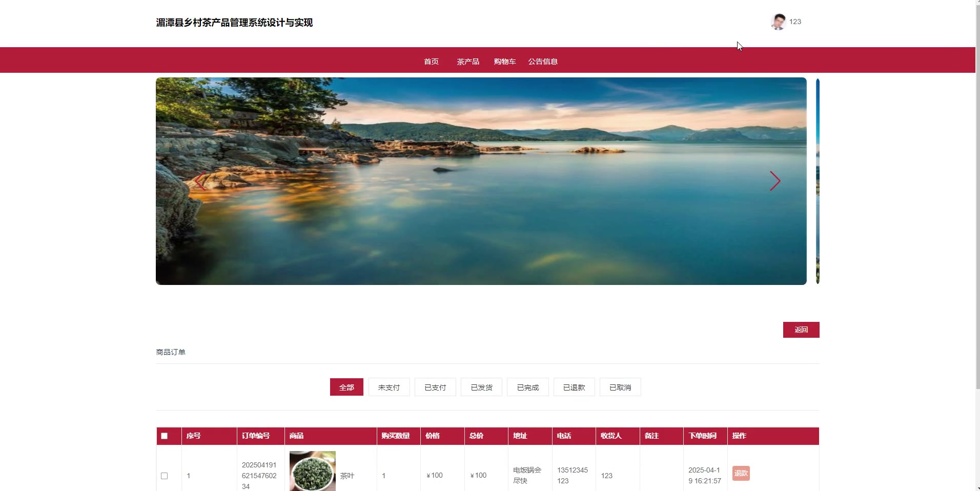
Task: Click the order time 2025-04-19 16:21:57
Action: point(705,475)
